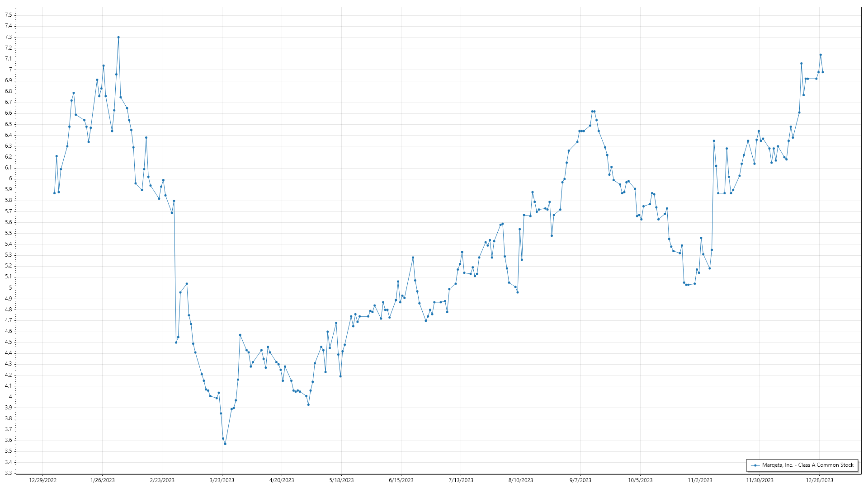Click the lowest data point near 3.57
868x488 pixels.
pyautogui.click(x=225, y=444)
